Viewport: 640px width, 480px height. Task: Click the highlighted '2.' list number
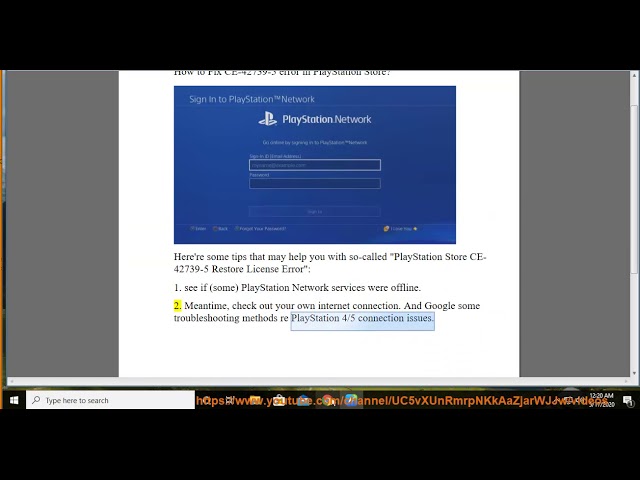coord(178,306)
